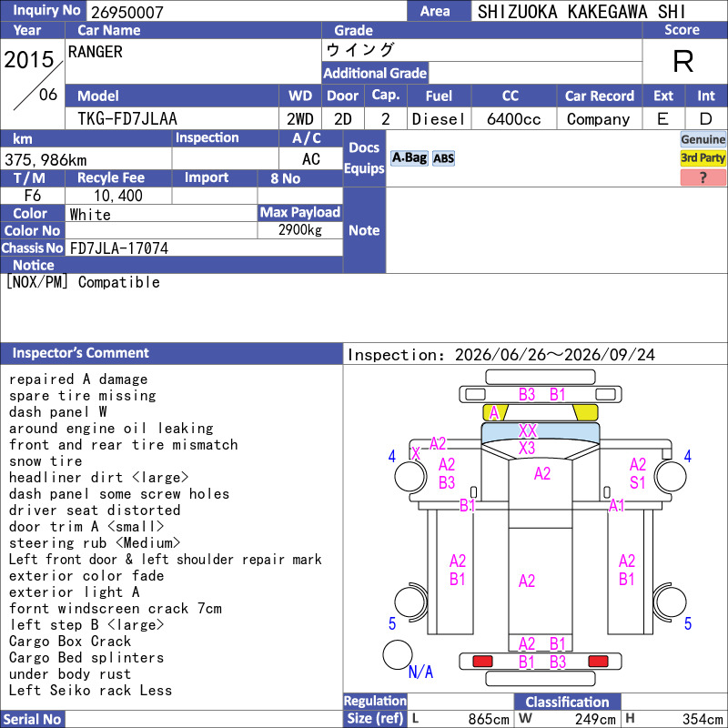Click the transmission value F6
The image size is (728, 728).
(x=33, y=196)
